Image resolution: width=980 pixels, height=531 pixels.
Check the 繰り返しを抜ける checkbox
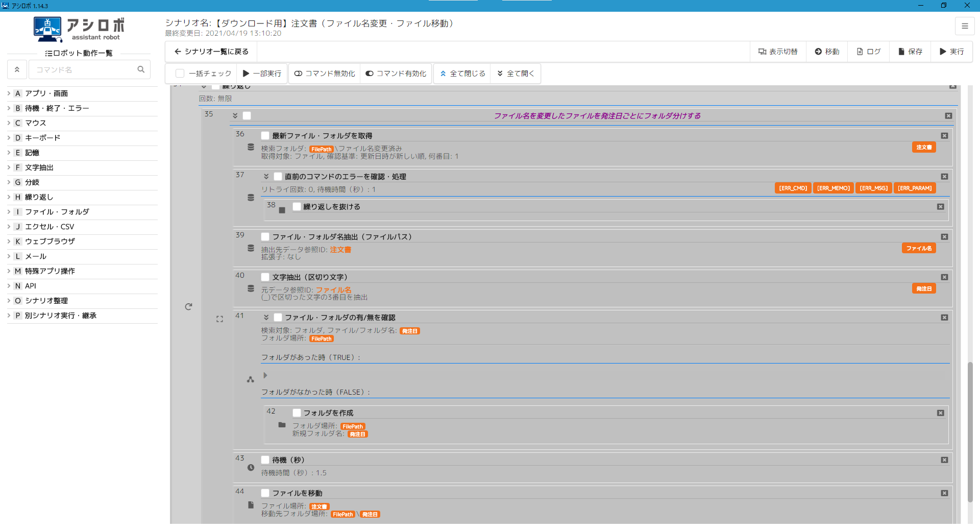[x=297, y=207]
